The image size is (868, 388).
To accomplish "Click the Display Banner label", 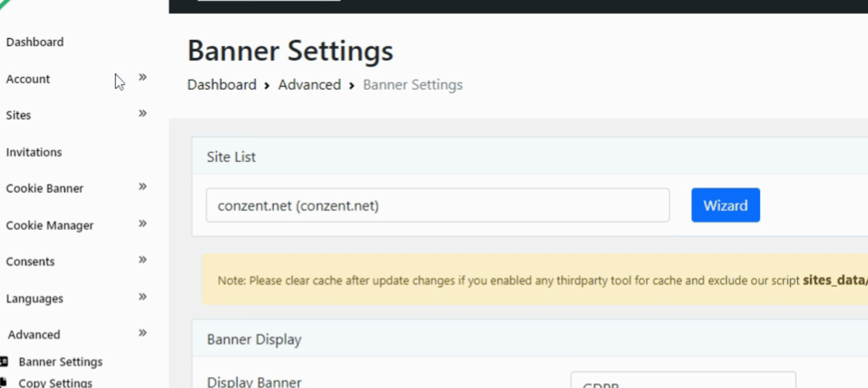I will (x=254, y=382).
